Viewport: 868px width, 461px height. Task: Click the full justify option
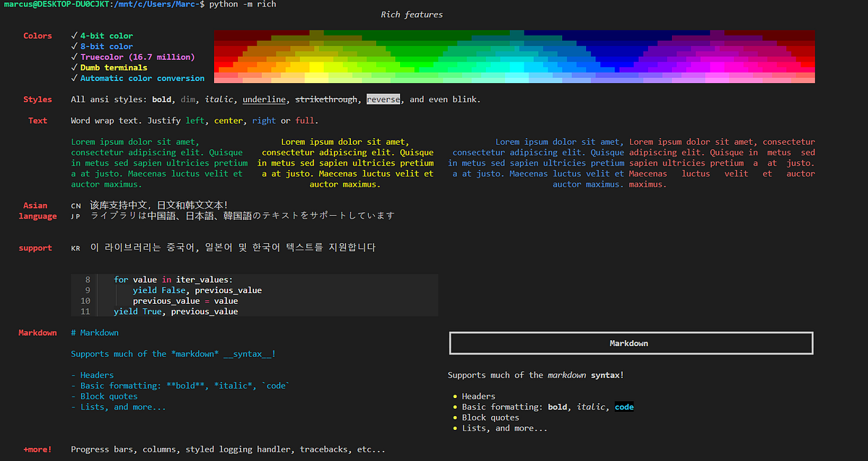click(305, 120)
